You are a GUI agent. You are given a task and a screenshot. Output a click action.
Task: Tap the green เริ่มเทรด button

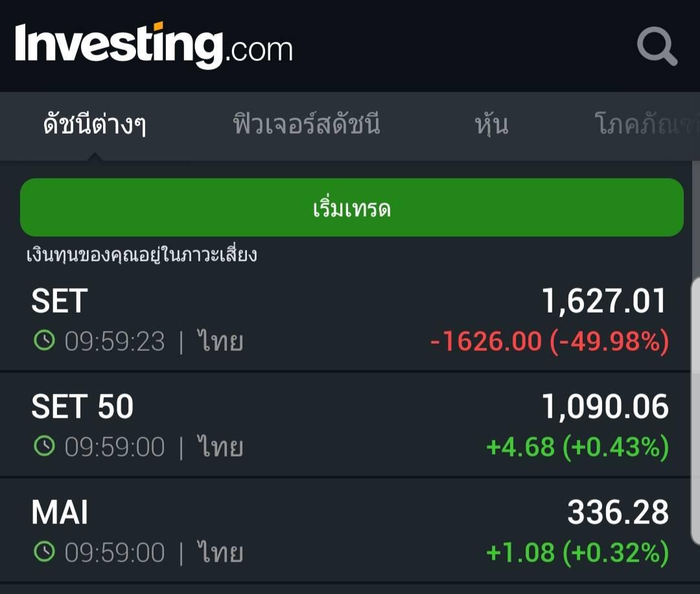[352, 208]
